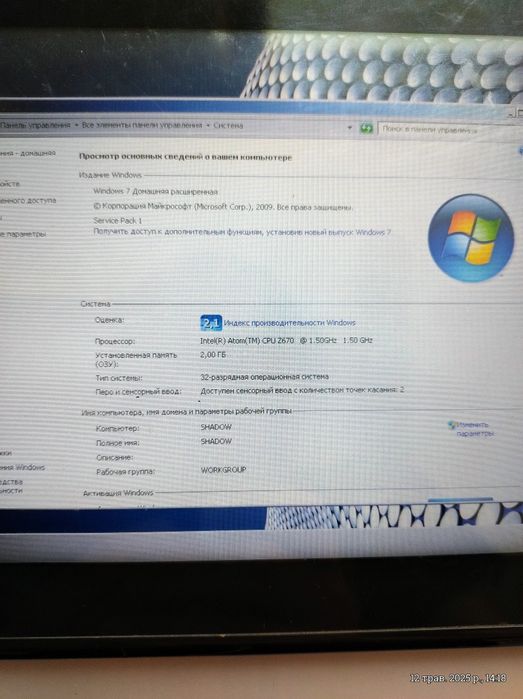Open the sidebar link ending 'доступа'
523x699 pixels.
pyautogui.click(x=28, y=201)
